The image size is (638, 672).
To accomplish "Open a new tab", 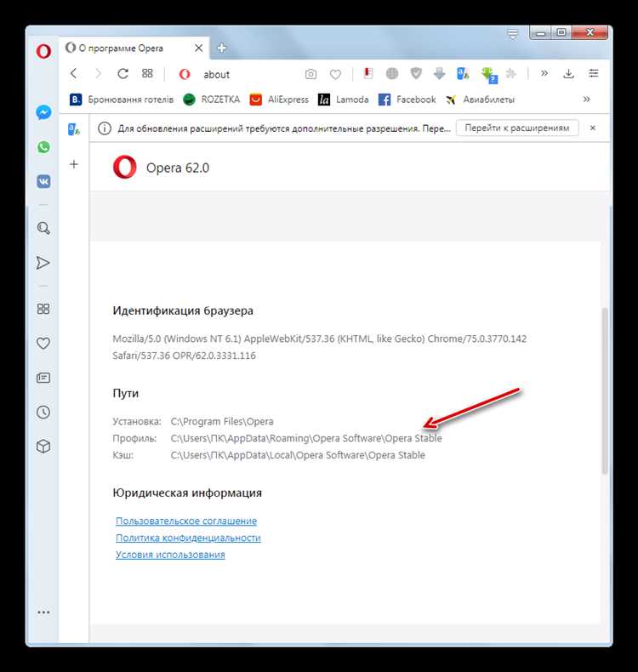I will pyautogui.click(x=221, y=48).
